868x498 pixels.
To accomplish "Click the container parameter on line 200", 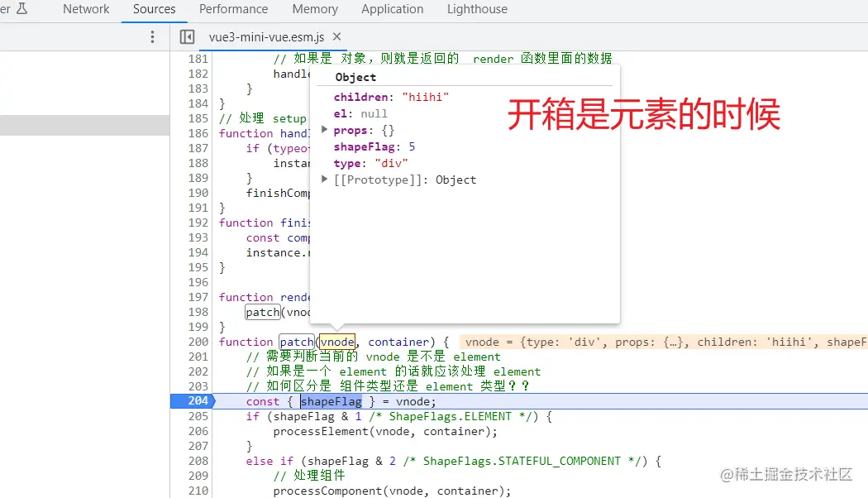I will coord(398,342).
